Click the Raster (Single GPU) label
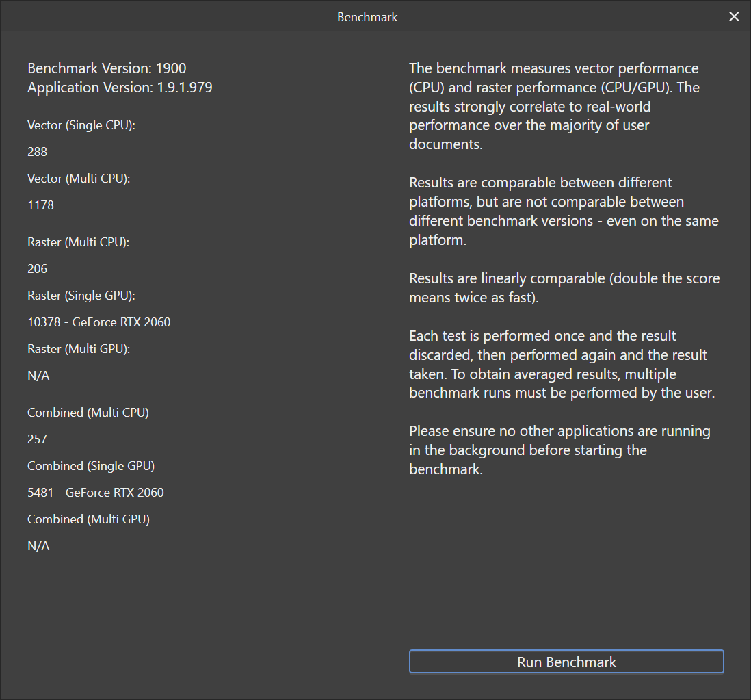 point(81,295)
